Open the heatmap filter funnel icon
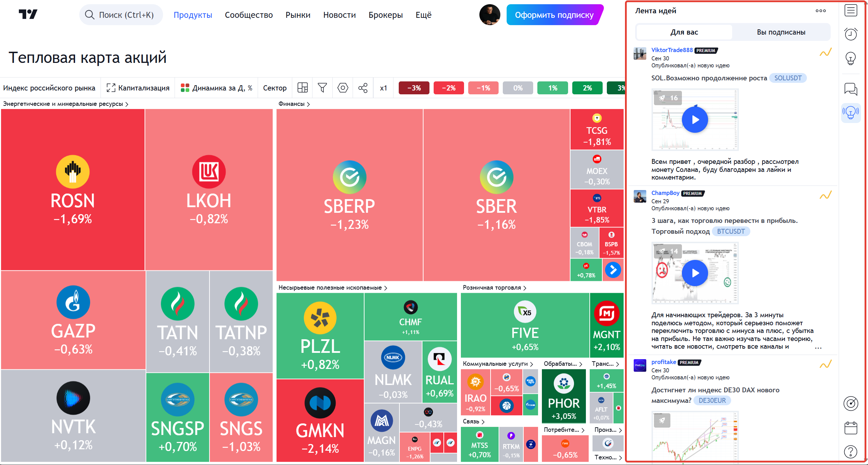The width and height of the screenshot is (868, 465). pyautogui.click(x=323, y=88)
